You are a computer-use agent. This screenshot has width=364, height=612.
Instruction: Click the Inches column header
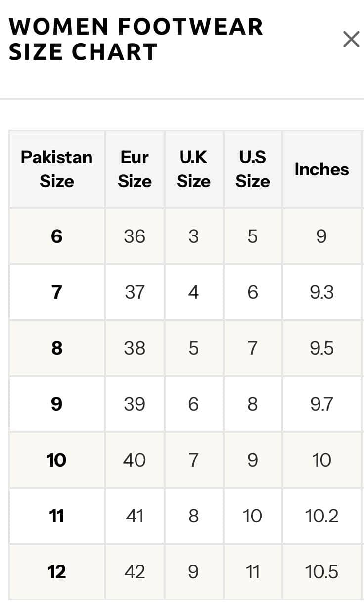click(x=321, y=169)
